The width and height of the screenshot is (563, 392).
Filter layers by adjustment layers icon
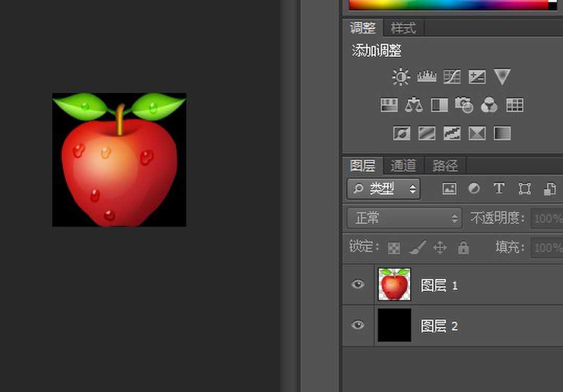pos(474,188)
